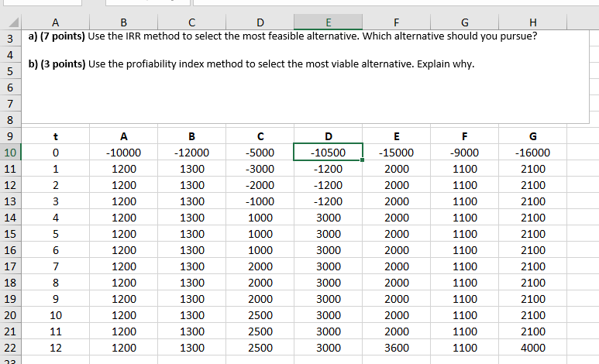This screenshot has height=364, width=599.
Task: Click alternative 'D' header in row 9
Action: click(x=328, y=136)
